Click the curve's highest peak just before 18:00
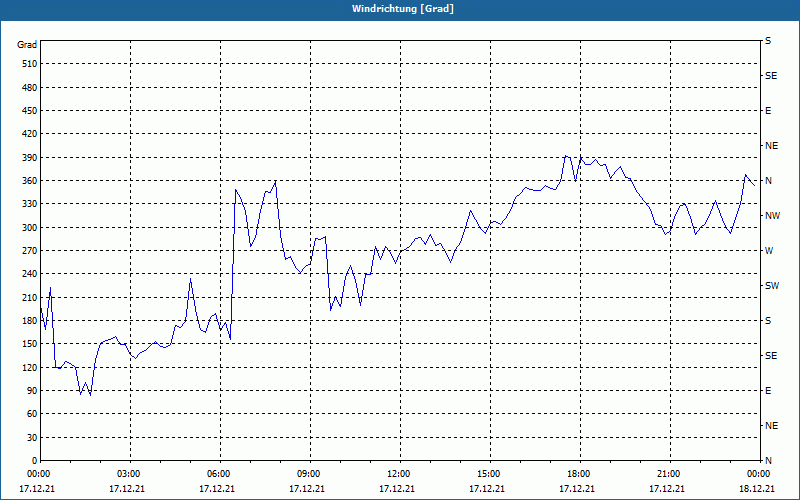 point(567,156)
